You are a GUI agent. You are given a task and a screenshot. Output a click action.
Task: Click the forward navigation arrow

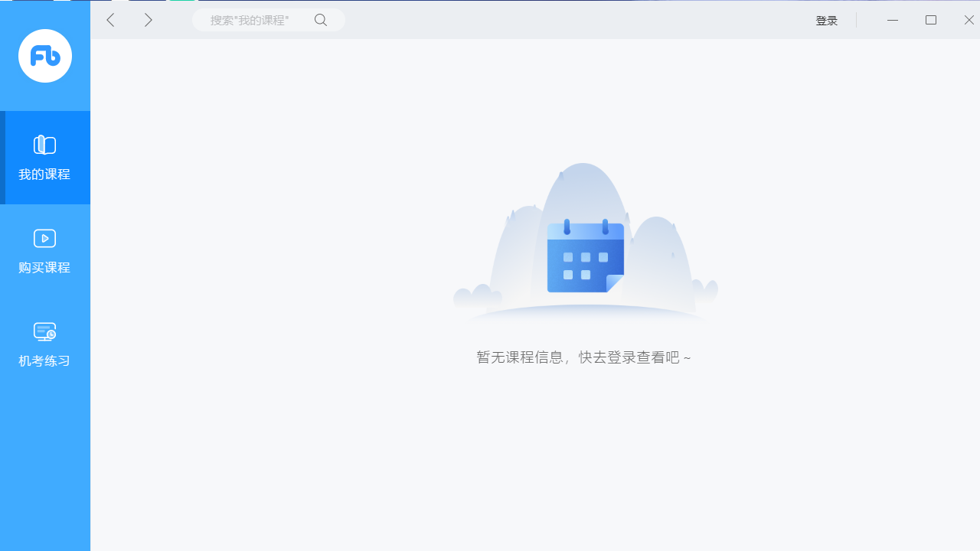[149, 20]
